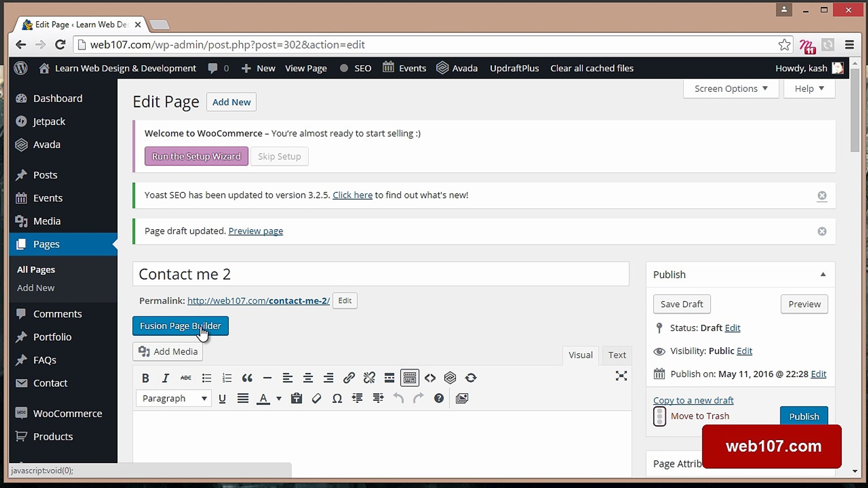Insert a special character

coord(337,398)
